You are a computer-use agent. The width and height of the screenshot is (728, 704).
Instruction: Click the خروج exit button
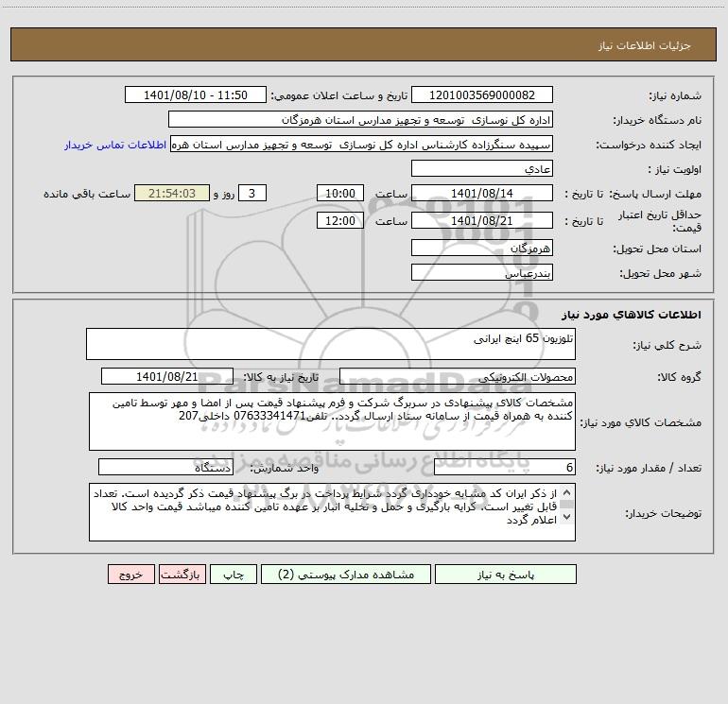(130, 575)
